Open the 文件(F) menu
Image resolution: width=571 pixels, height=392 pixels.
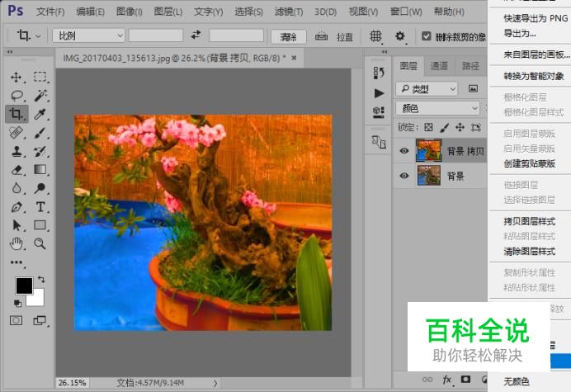click(50, 12)
